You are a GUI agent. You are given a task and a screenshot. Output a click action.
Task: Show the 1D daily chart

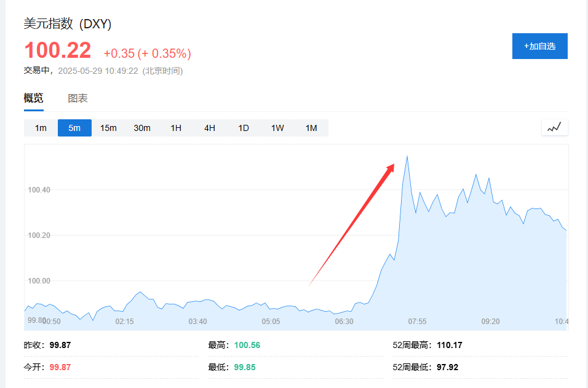(244, 128)
